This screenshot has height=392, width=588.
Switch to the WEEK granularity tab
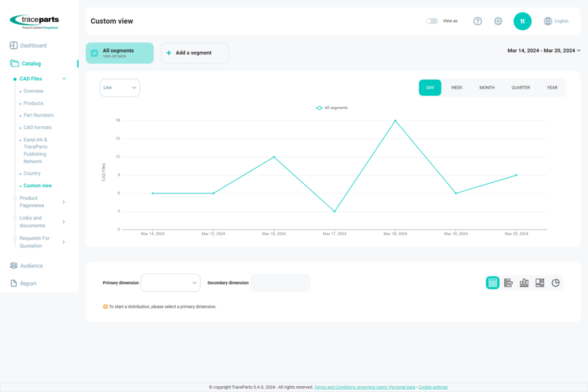(457, 88)
